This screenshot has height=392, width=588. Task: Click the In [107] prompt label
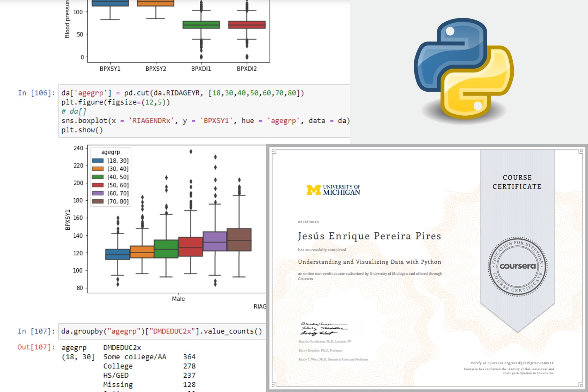coord(36,331)
